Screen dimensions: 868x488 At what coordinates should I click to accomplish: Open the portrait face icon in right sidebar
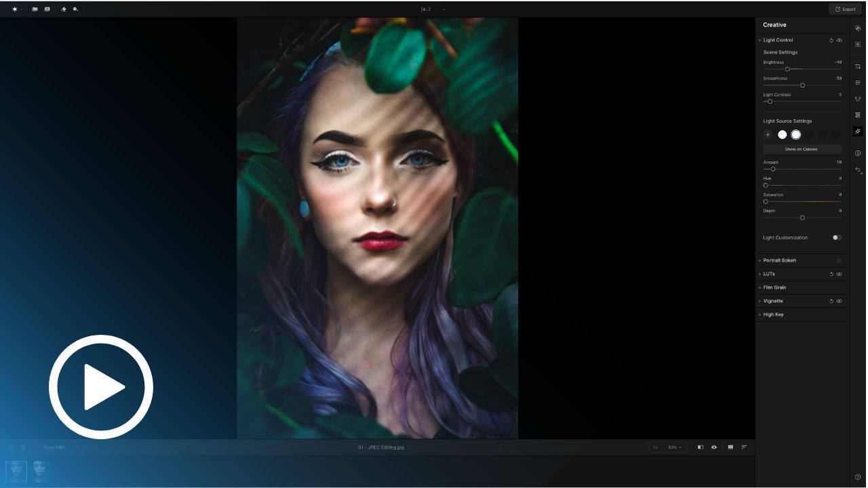pyautogui.click(x=858, y=99)
